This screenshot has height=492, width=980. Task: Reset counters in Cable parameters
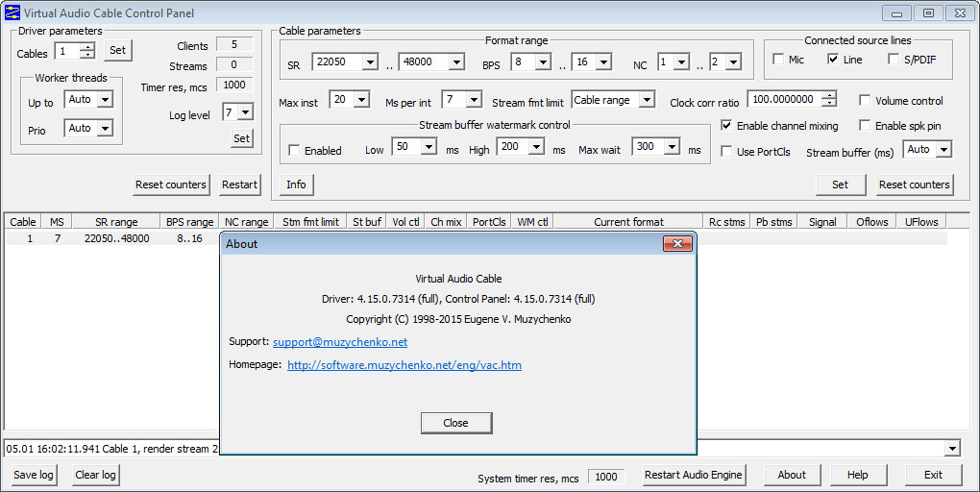[x=915, y=185]
